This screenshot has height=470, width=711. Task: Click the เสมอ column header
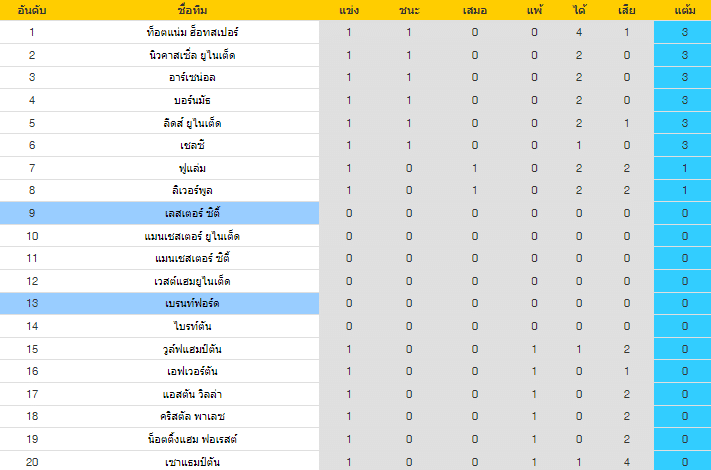(474, 10)
